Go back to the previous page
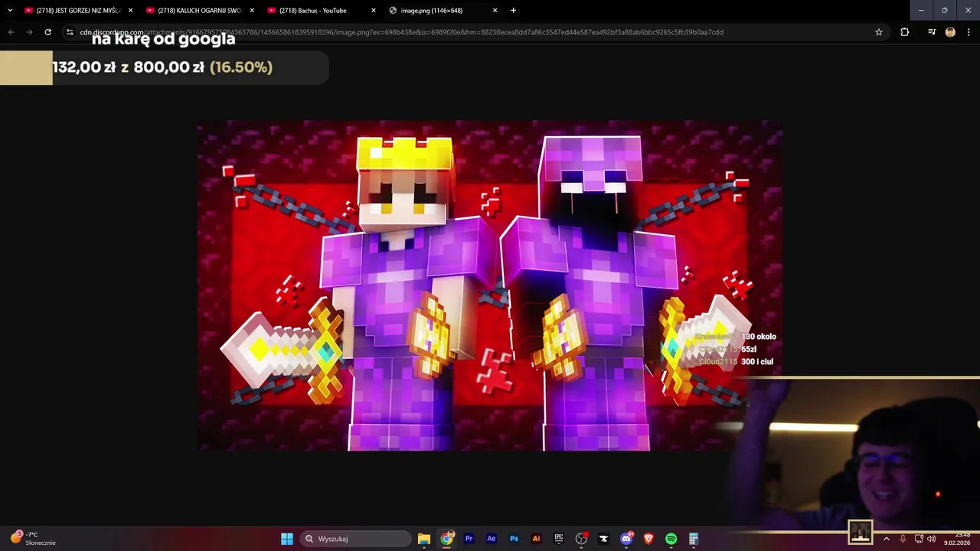Viewport: 980px width, 551px height. (11, 32)
